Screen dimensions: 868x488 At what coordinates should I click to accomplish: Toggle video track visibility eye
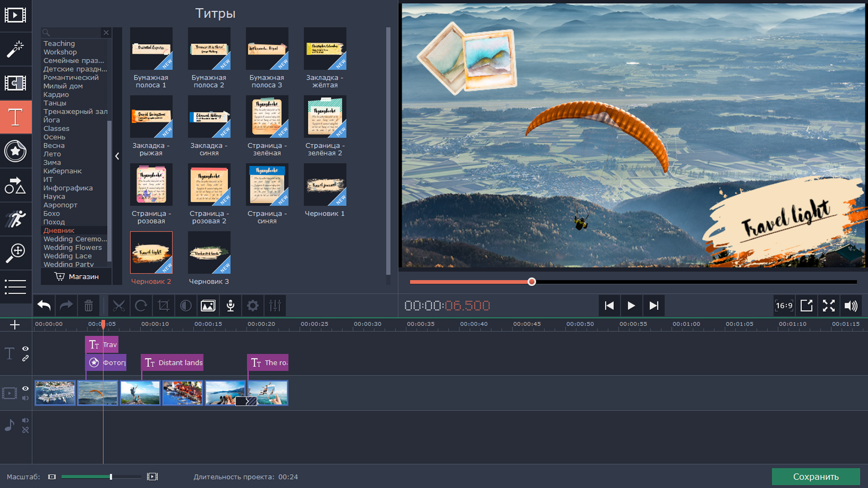(x=25, y=389)
